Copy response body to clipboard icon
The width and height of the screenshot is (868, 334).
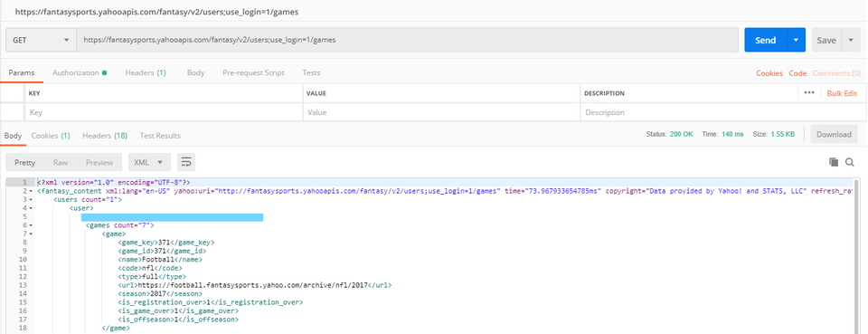coord(833,162)
